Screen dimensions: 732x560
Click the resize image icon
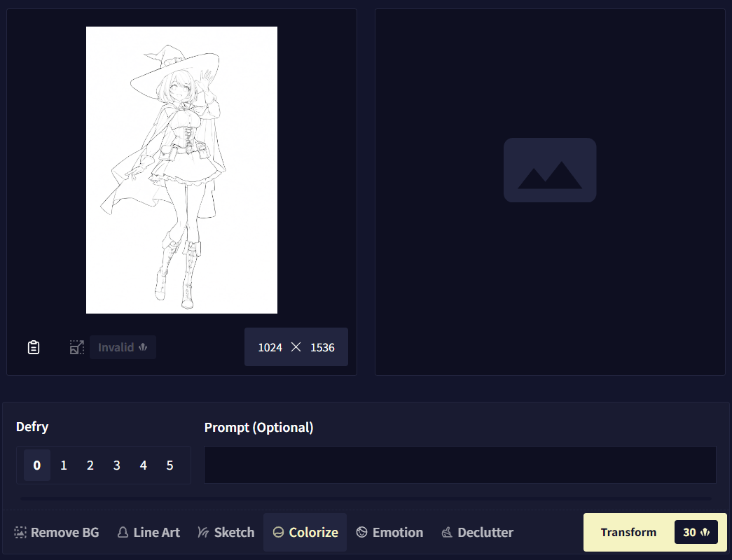pyautogui.click(x=76, y=346)
